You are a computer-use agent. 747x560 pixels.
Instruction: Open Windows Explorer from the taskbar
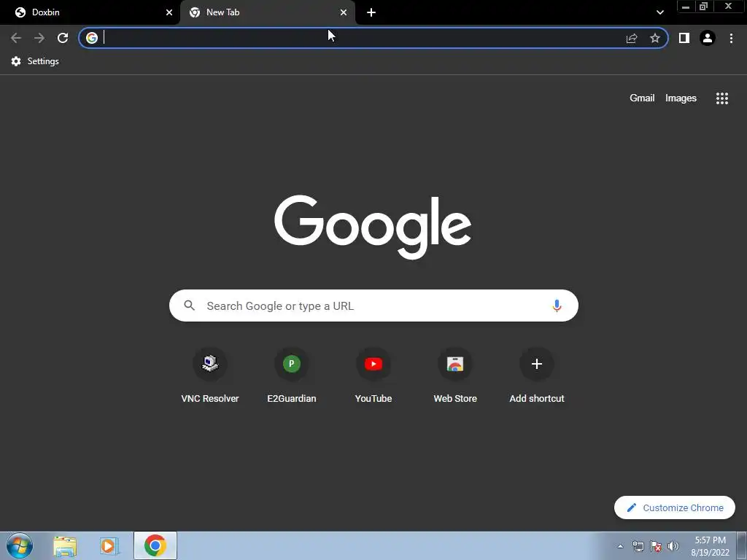[x=65, y=546]
